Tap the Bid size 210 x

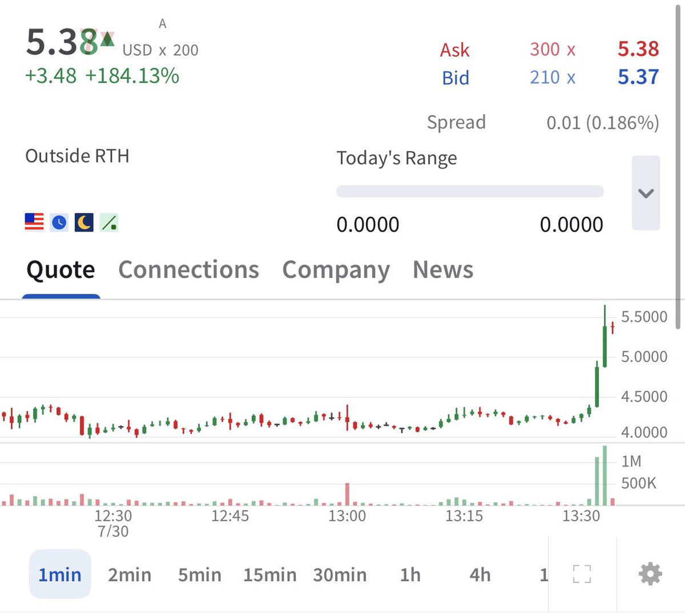[552, 77]
